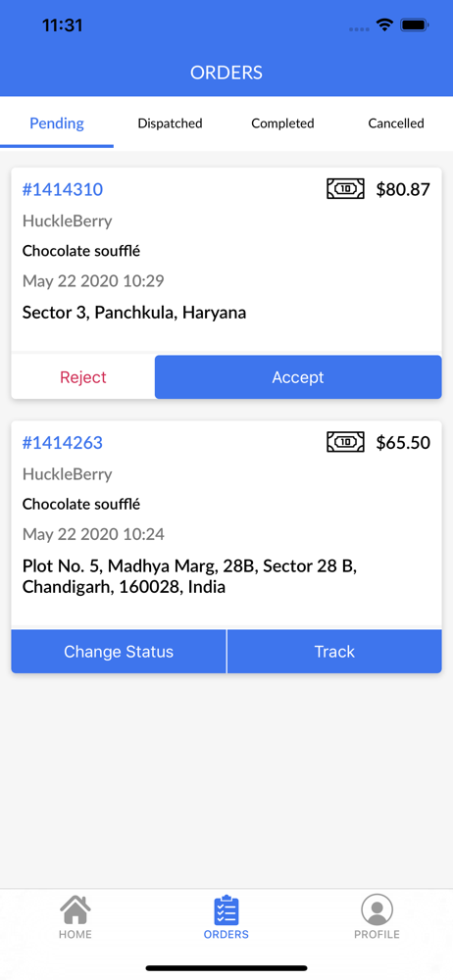Open the Completed orders tab
This screenshot has height=980, width=453.
coord(282,123)
